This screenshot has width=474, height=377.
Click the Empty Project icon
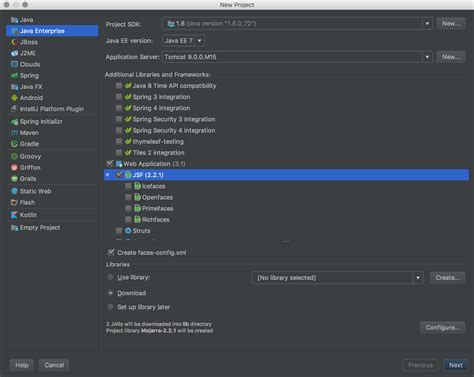[14, 228]
